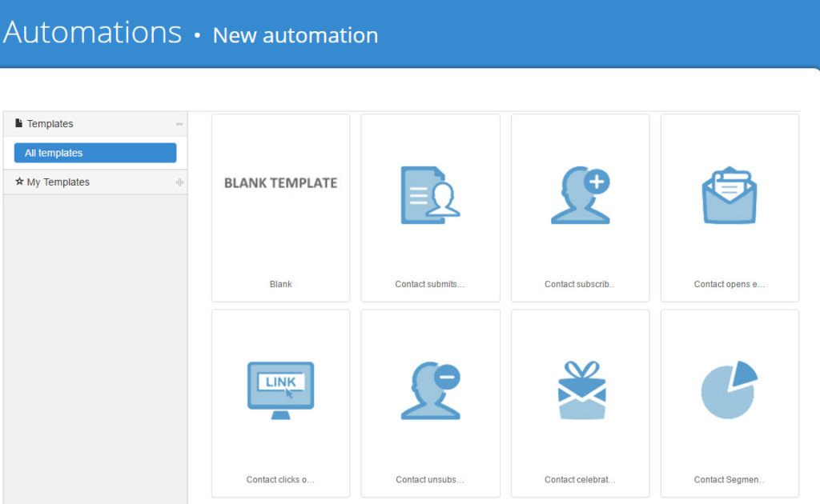The image size is (820, 504).
Task: Open the My Templates section header
Action: tap(58, 182)
